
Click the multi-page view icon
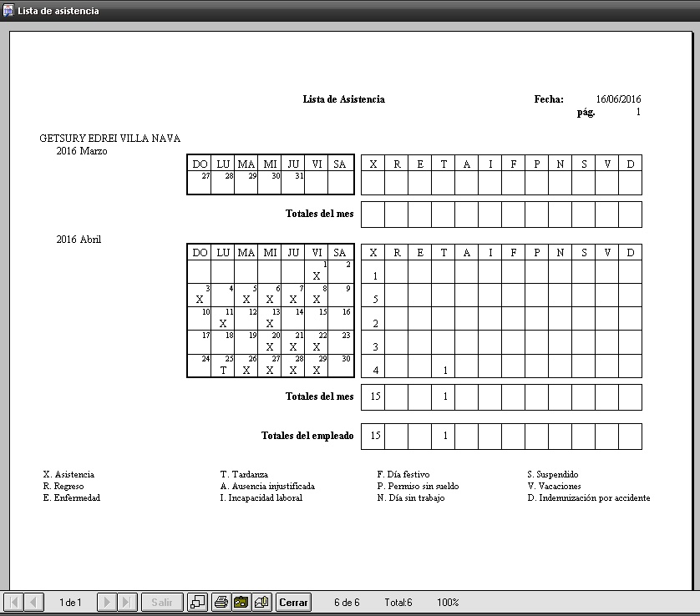[198, 602]
